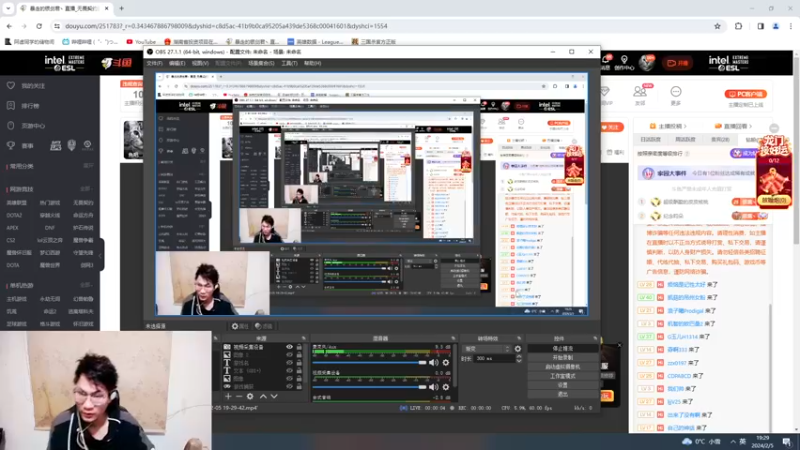Open OBS 设置 button in controls
This screenshot has height=450, width=800.
(x=563, y=385)
